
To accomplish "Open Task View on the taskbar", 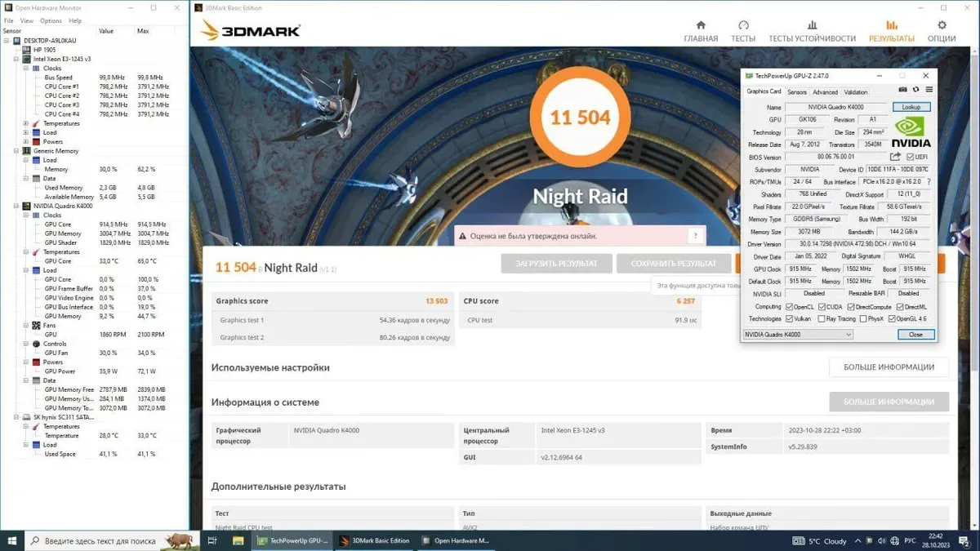I will click(x=212, y=540).
